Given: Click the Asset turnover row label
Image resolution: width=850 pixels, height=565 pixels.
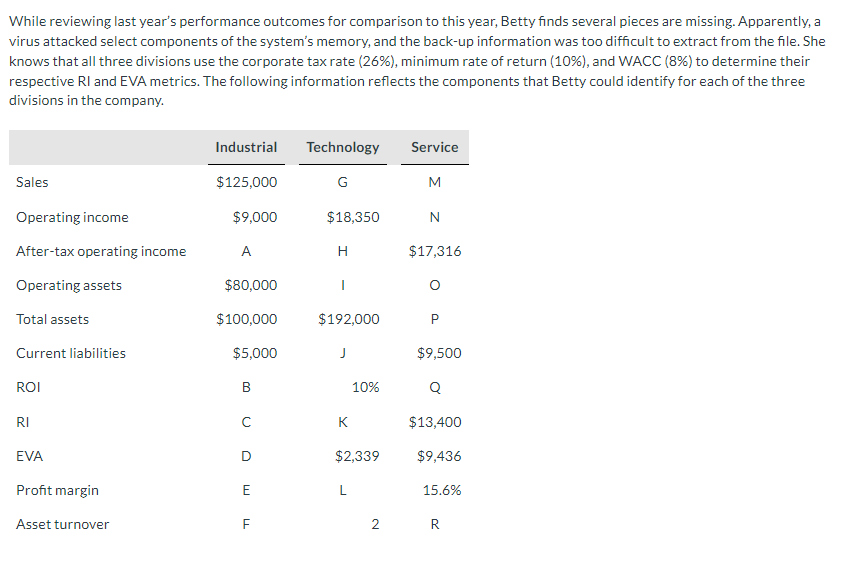Looking at the screenshot, I should pyautogui.click(x=62, y=524).
